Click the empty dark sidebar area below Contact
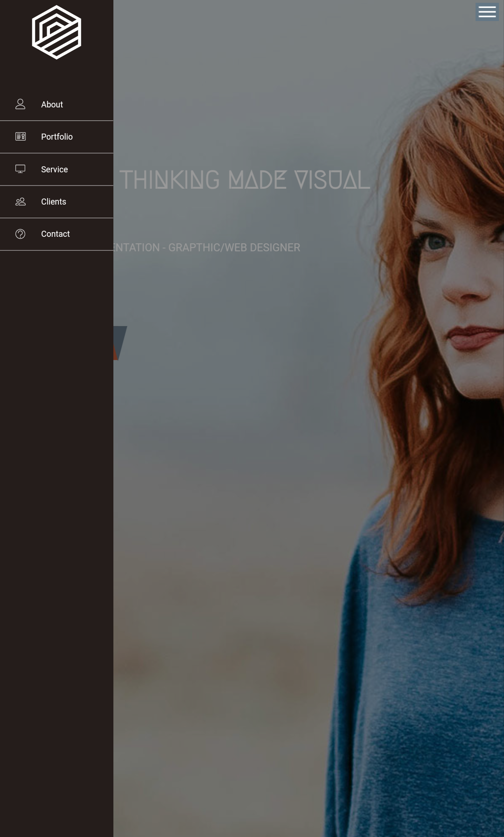 click(x=56, y=514)
